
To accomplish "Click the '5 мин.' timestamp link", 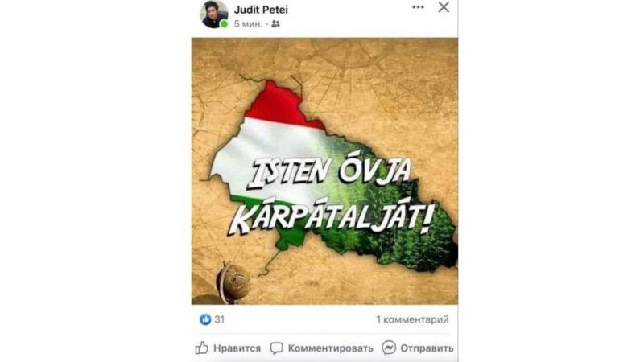I will (248, 24).
